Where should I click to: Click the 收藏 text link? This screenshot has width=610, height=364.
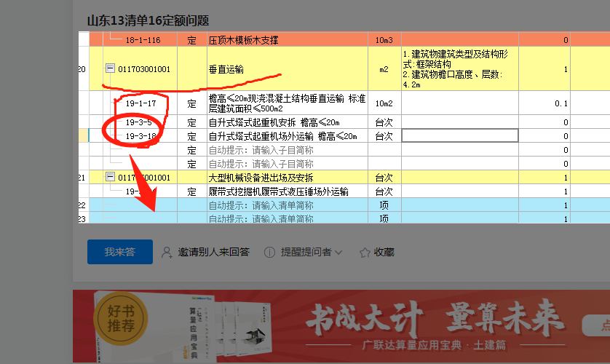(x=384, y=252)
